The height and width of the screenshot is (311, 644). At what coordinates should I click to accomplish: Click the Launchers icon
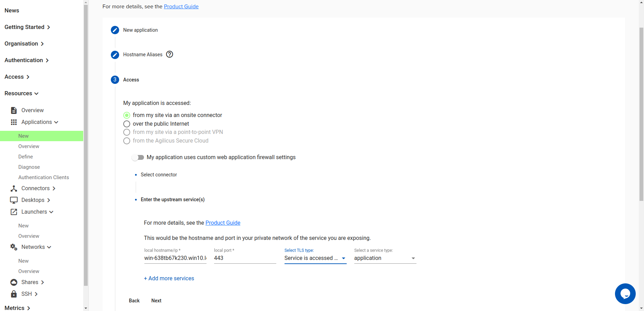point(13,212)
